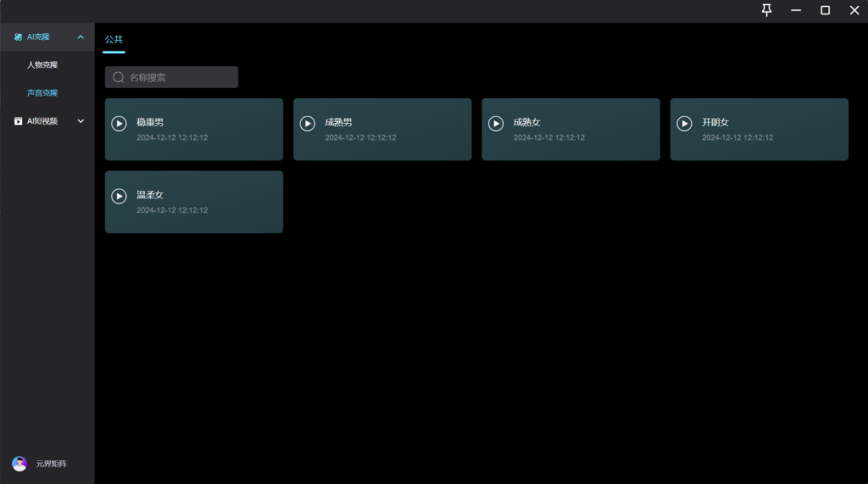
Task: Play the 稳重男 voice sample
Action: pos(120,124)
